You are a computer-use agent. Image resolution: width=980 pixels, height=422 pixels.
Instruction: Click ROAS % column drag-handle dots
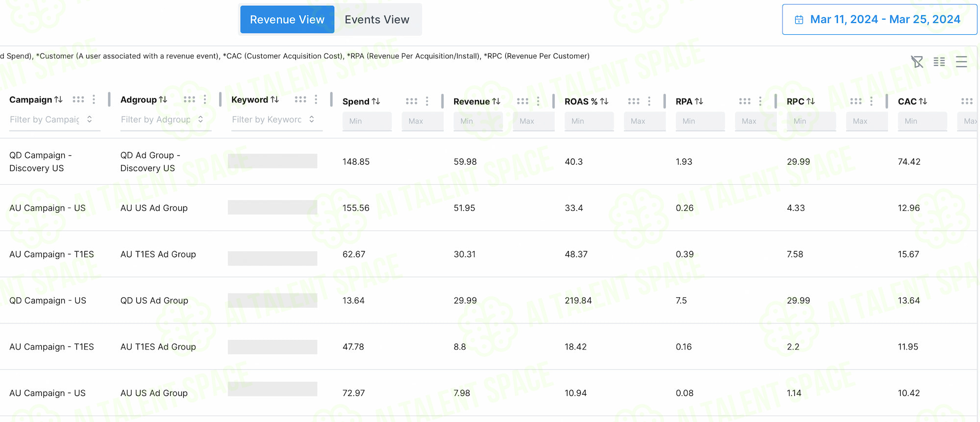point(634,101)
